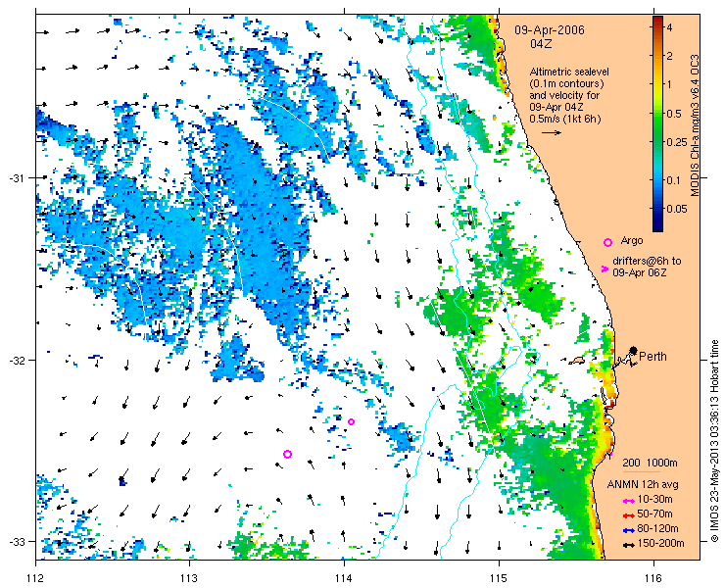The height and width of the screenshot is (588, 725).
Task: Click the magenta drifters legend arrowhead
Action: (604, 269)
